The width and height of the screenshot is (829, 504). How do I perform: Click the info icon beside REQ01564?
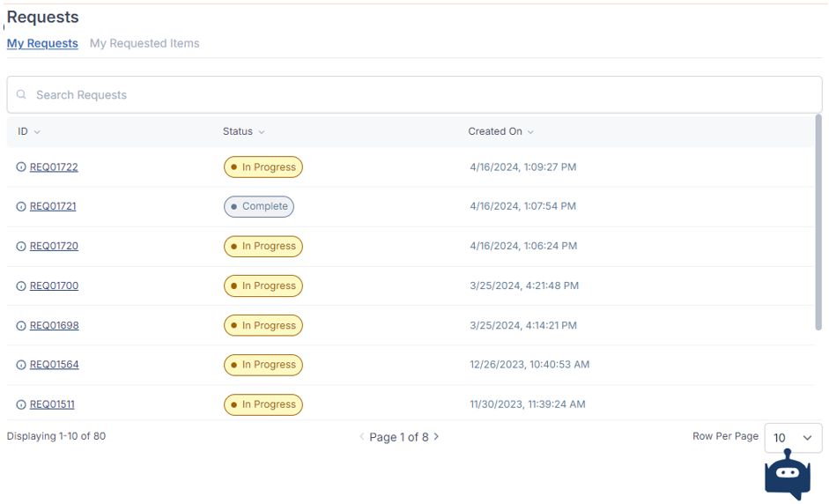[21, 365]
